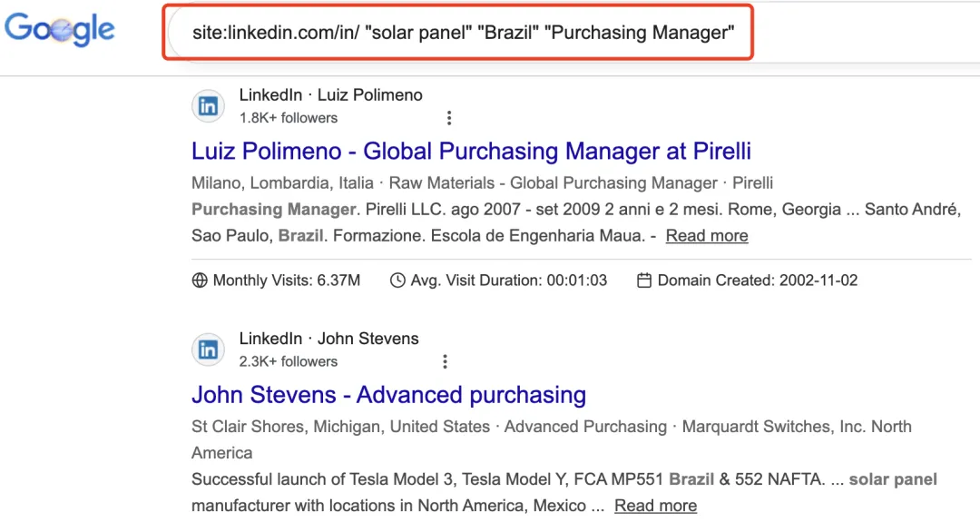The image size is (980, 522).
Task: Open Luiz Polimeno Global Purchasing Manager link
Action: coord(471,151)
